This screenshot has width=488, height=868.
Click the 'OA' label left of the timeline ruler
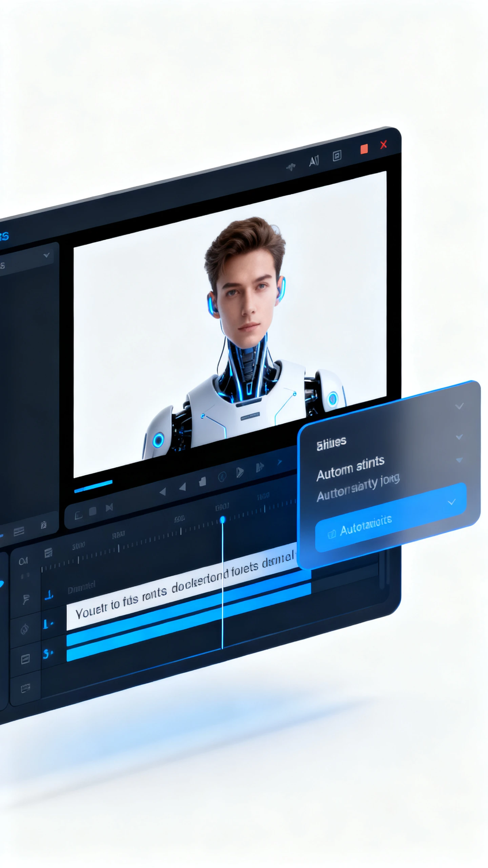coord(23,561)
